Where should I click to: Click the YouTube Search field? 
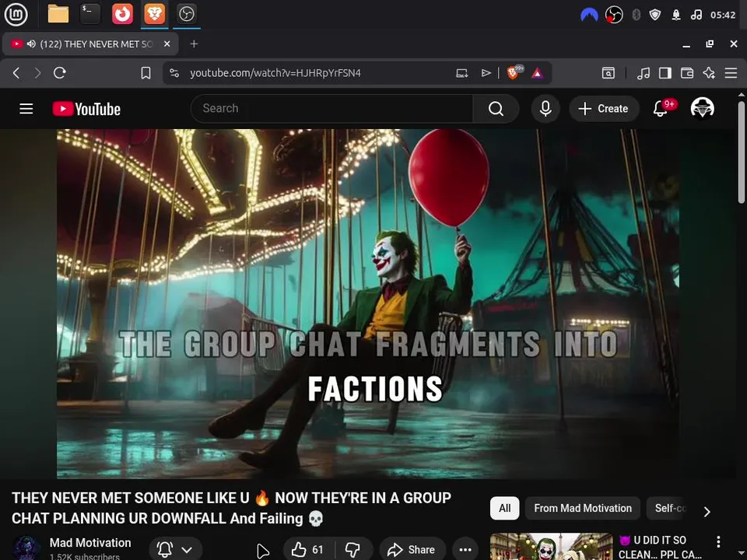332,109
